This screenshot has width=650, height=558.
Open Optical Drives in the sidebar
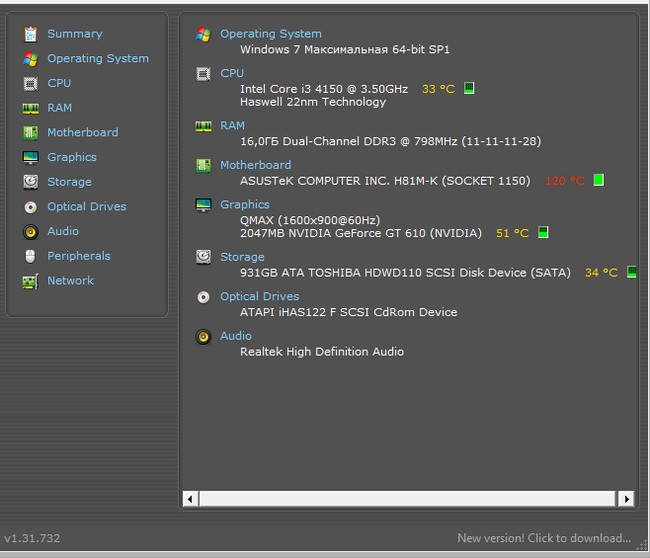coord(87,207)
